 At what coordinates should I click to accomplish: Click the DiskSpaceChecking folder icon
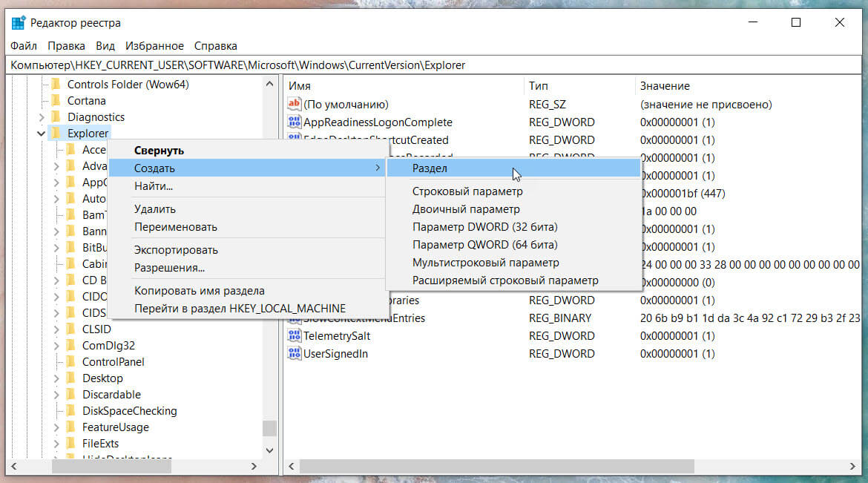[71, 410]
